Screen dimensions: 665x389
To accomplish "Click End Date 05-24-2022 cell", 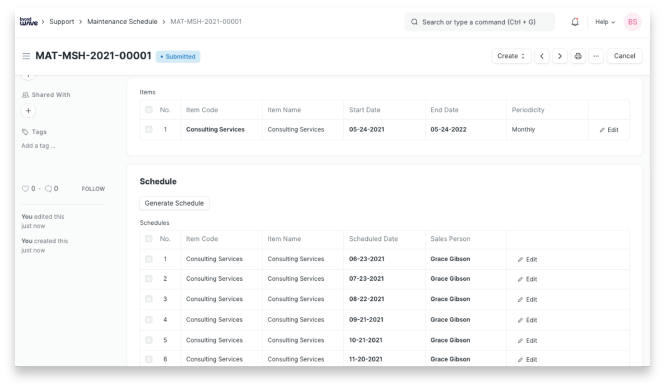I will coord(448,129).
